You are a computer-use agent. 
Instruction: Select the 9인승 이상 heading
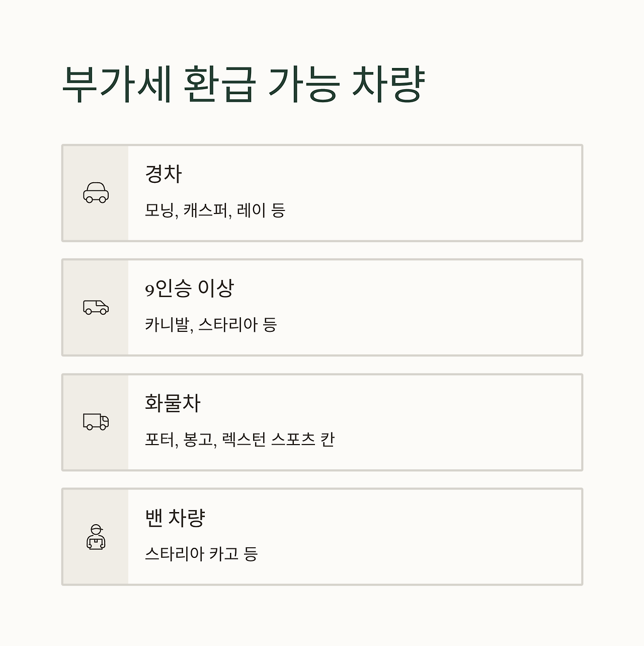click(190, 289)
